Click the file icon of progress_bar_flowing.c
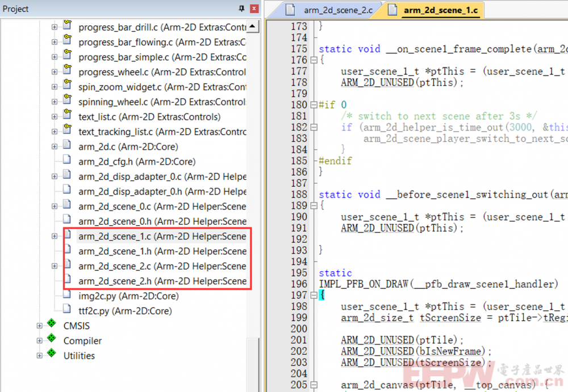 tap(68, 40)
